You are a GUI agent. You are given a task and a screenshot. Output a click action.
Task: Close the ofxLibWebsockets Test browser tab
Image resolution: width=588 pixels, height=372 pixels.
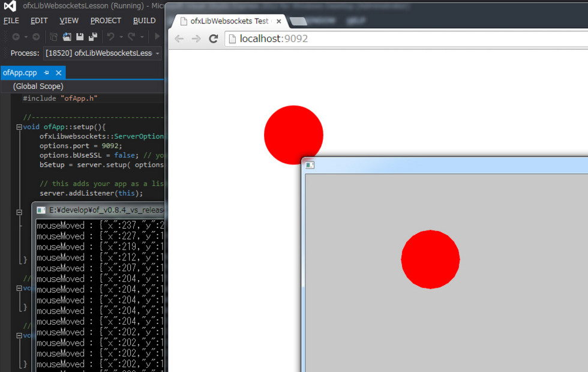278,22
